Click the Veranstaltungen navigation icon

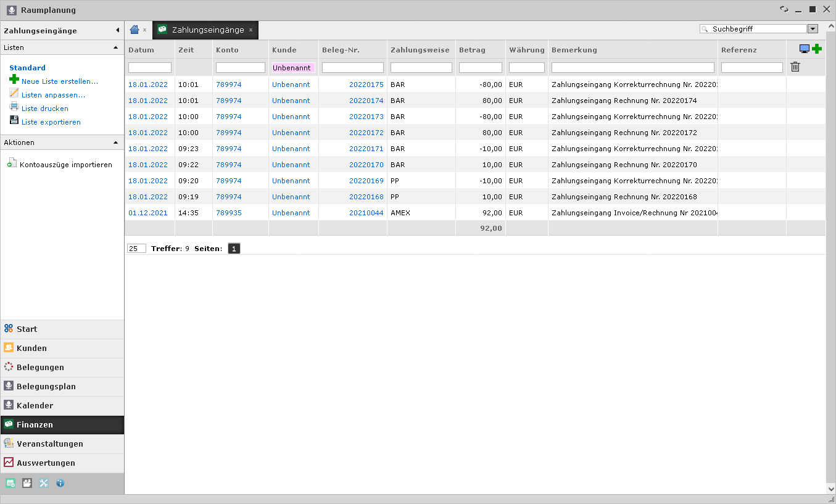9,444
